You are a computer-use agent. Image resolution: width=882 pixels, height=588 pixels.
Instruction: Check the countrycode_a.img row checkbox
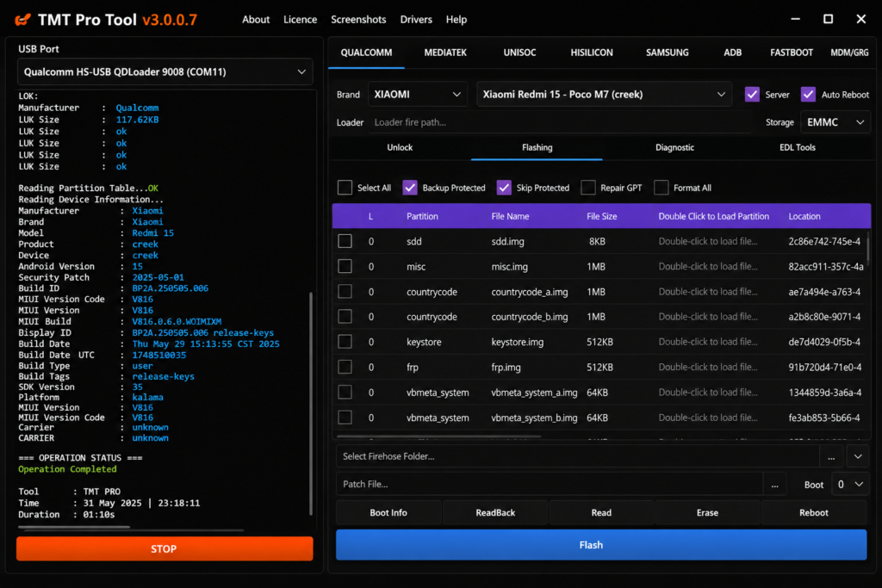pyautogui.click(x=345, y=292)
